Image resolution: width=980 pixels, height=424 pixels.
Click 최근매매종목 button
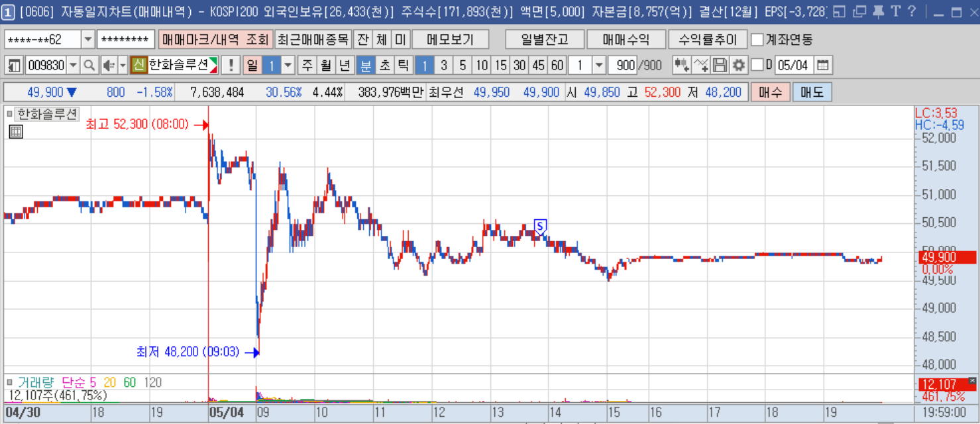(313, 40)
